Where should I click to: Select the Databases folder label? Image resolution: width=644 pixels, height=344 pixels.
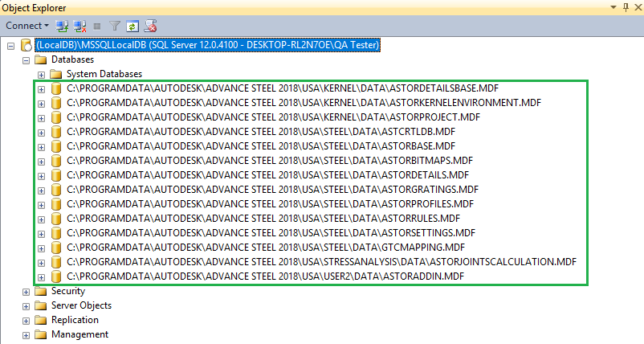[72, 59]
